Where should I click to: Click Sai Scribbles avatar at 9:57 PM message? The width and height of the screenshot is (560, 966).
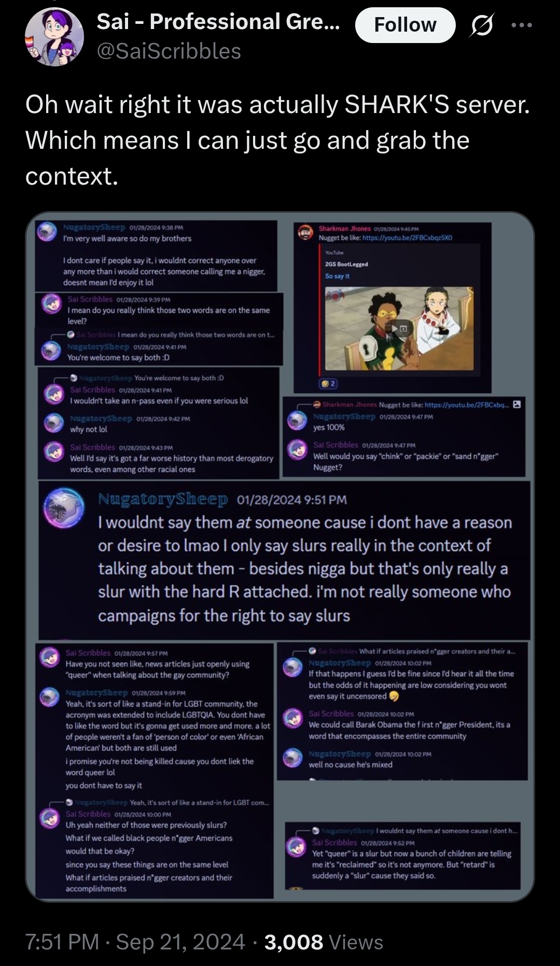pos(50,657)
